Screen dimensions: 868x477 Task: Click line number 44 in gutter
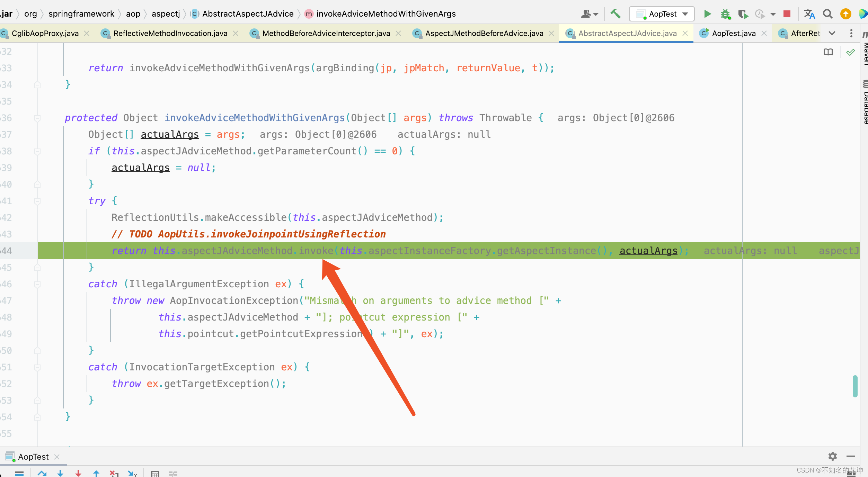(6, 251)
